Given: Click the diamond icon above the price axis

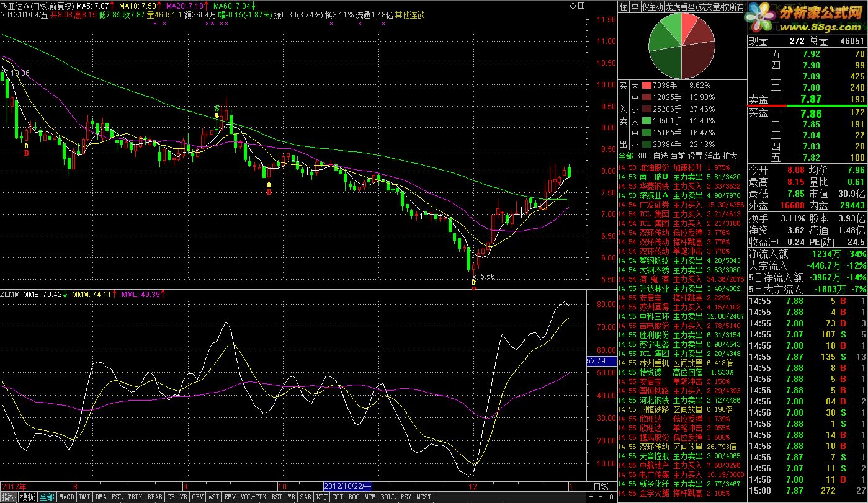Looking at the screenshot, I should point(571,5).
